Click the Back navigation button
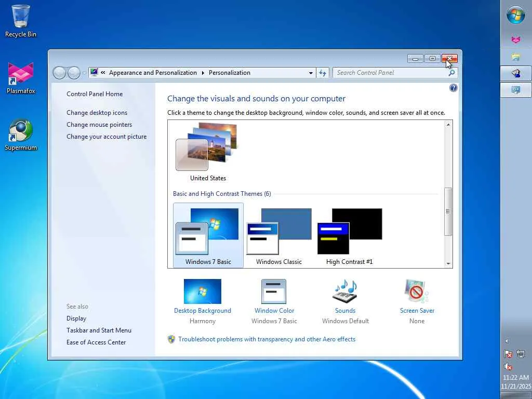The width and height of the screenshot is (532, 399). pyautogui.click(x=59, y=73)
